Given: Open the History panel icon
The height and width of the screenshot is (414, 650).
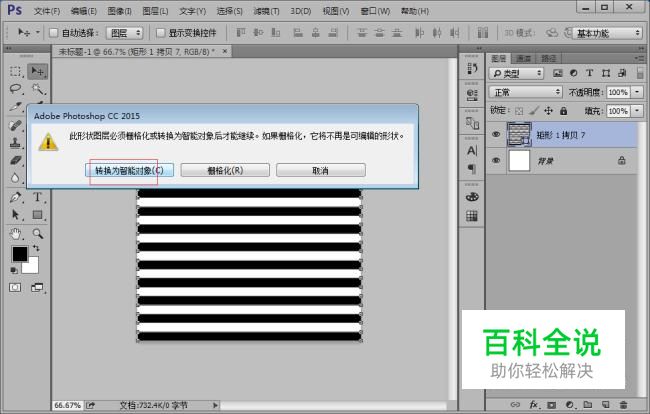Looking at the screenshot, I should coord(472,68).
